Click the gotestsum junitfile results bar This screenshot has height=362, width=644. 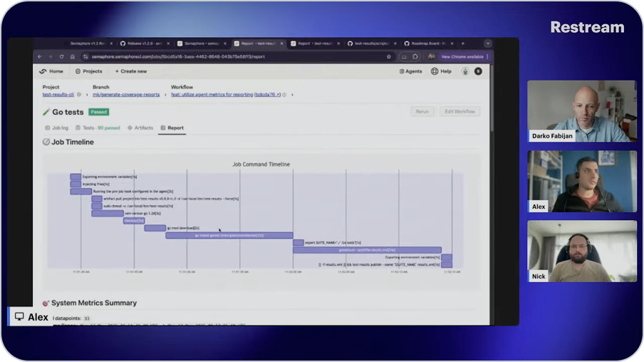[x=367, y=250]
